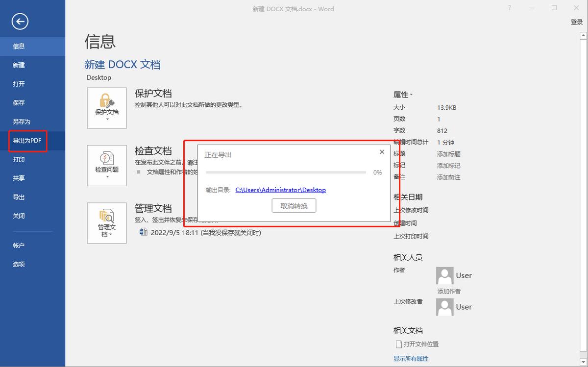Image resolution: width=588 pixels, height=367 pixels.
Task: Click the vertical scrollbar on the right
Action: 584,196
